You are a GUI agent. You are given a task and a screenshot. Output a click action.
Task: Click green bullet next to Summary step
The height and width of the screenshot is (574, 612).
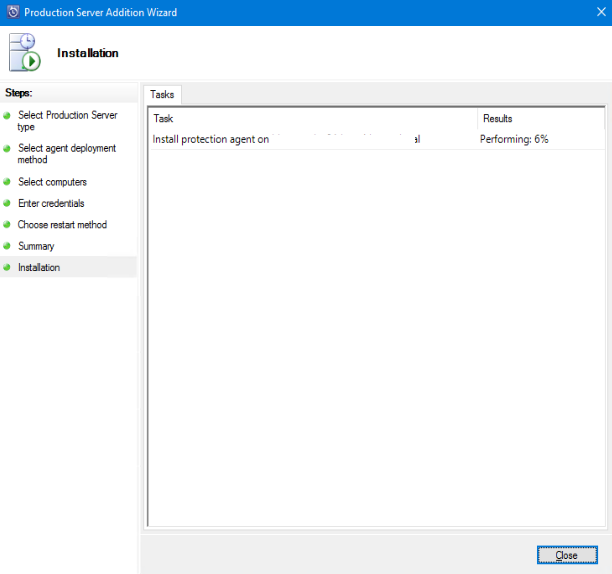point(7,246)
